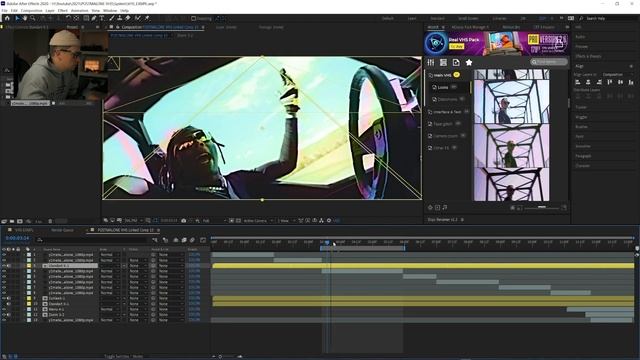The width and height of the screenshot is (640, 360).
Task: Open the Window menu
Action: pyautogui.click(x=110, y=10)
